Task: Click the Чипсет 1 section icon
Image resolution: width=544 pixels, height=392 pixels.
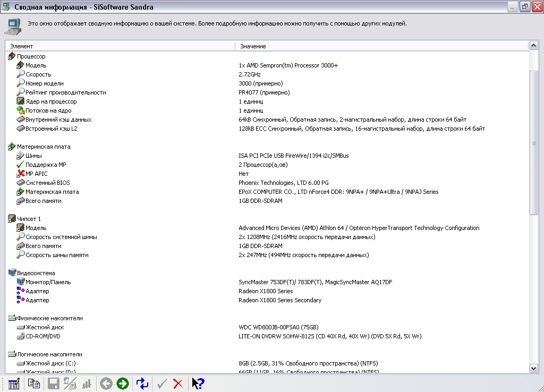Action: [12, 218]
